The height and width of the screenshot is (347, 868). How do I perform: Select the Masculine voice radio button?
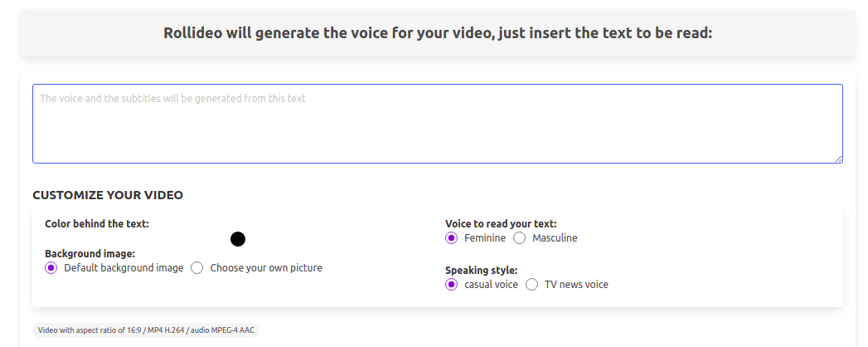coord(520,238)
